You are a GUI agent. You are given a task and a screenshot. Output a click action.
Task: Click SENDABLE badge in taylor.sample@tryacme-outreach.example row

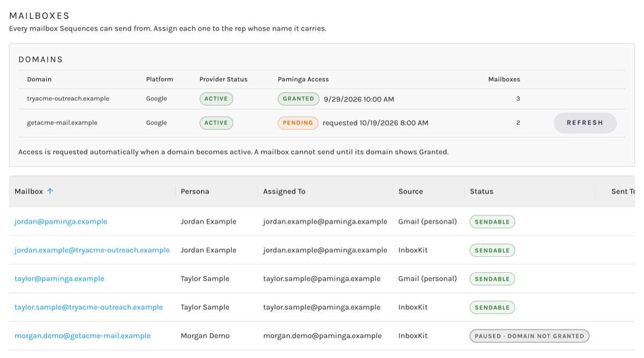pyautogui.click(x=492, y=308)
